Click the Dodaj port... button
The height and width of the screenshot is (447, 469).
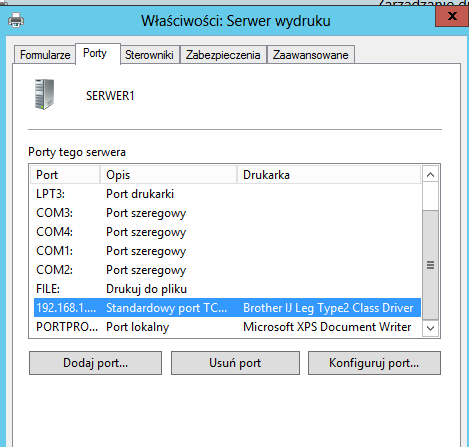95,363
